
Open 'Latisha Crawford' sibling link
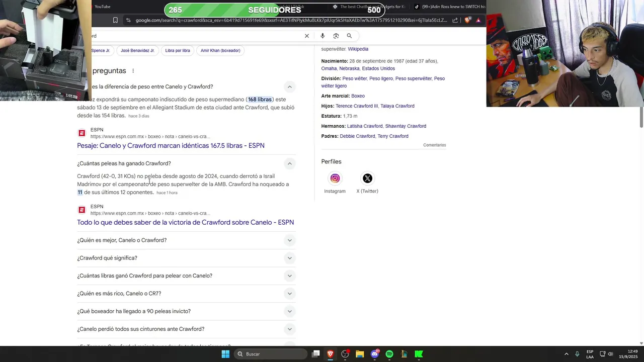(x=365, y=126)
